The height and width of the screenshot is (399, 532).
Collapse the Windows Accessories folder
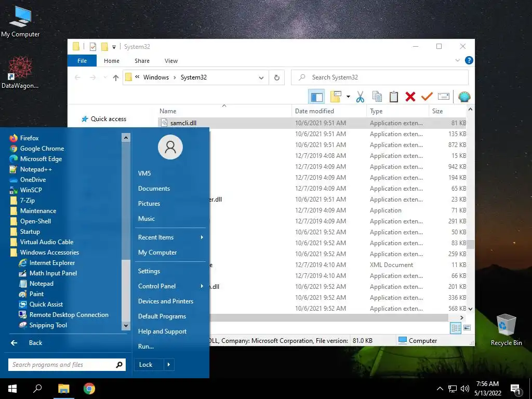pos(45,252)
